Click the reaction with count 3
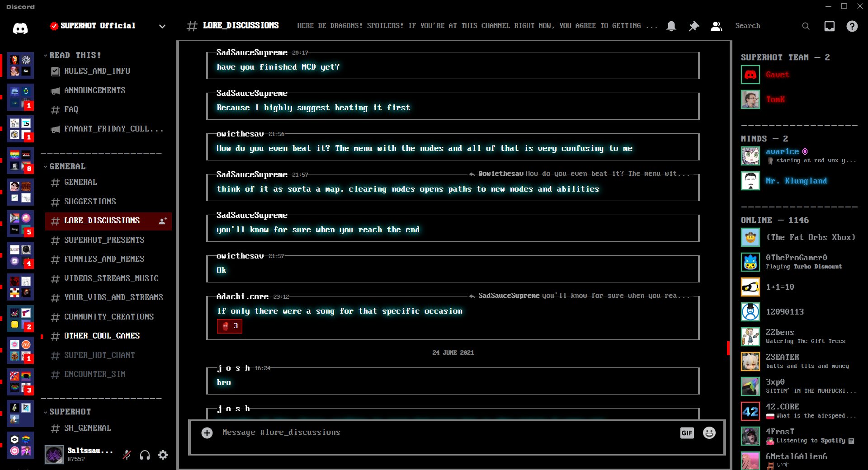The image size is (868, 470). [230, 326]
